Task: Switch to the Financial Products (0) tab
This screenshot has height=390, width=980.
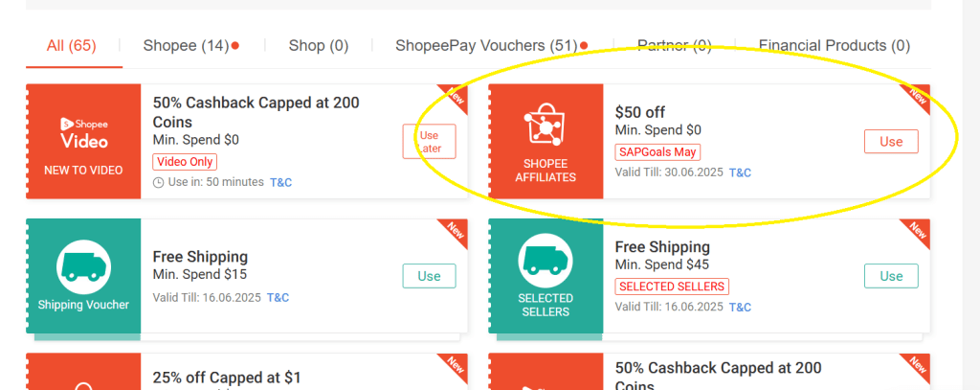Action: pos(834,45)
